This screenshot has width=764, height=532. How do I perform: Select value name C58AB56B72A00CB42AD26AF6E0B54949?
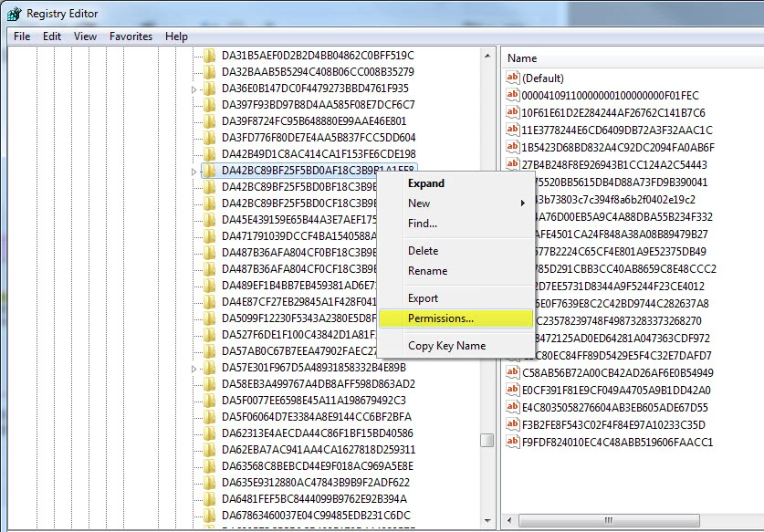point(617,372)
